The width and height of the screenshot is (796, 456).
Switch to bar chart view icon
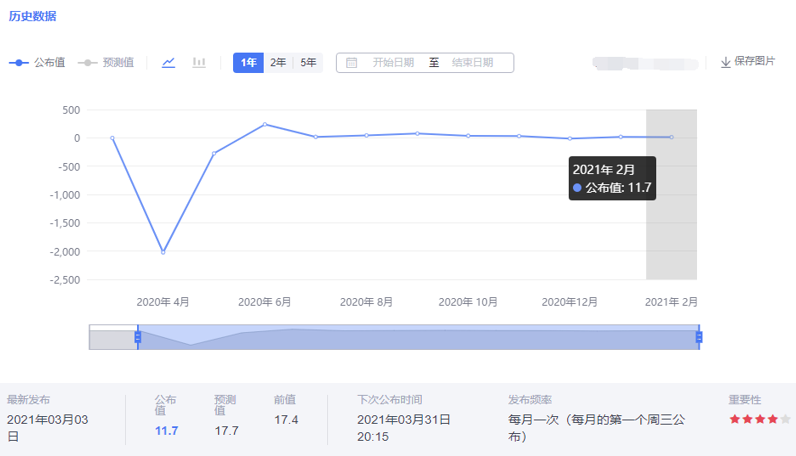coord(199,62)
